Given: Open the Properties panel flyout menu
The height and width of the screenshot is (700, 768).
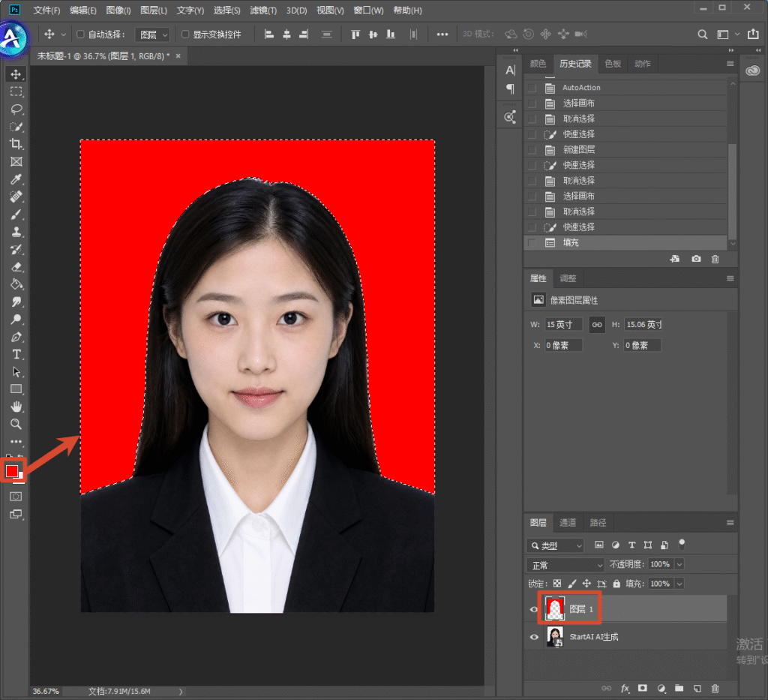Looking at the screenshot, I should (x=730, y=278).
